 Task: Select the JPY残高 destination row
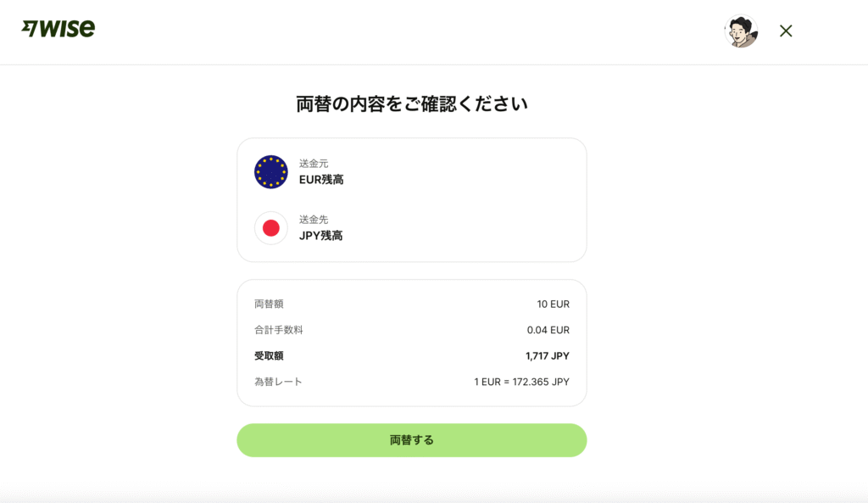[x=412, y=227]
